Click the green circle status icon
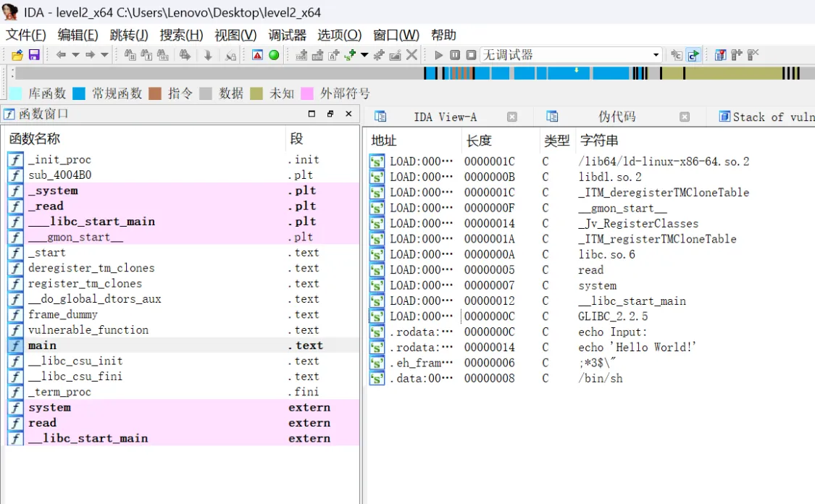The height and width of the screenshot is (504, 815). point(274,55)
